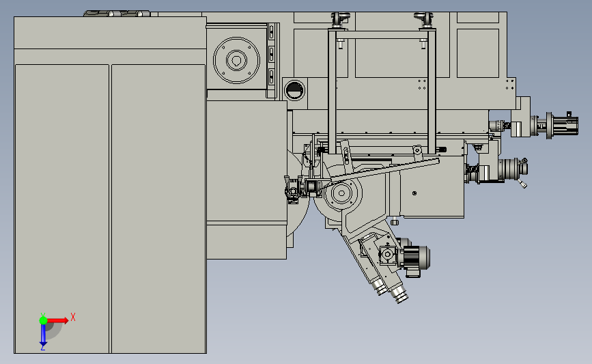Click the blue Z axis arrow of the triad
592x364 pixels.
(43, 336)
